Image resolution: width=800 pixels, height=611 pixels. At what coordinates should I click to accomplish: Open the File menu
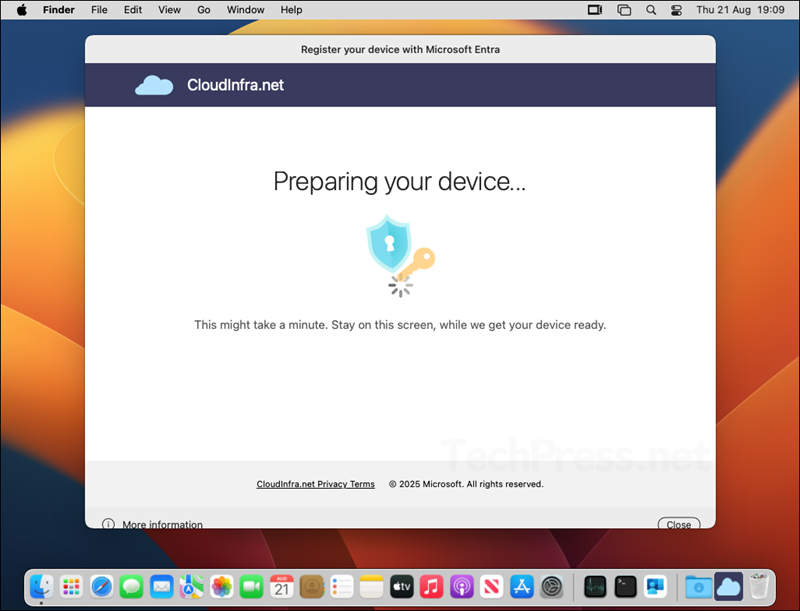coord(99,10)
